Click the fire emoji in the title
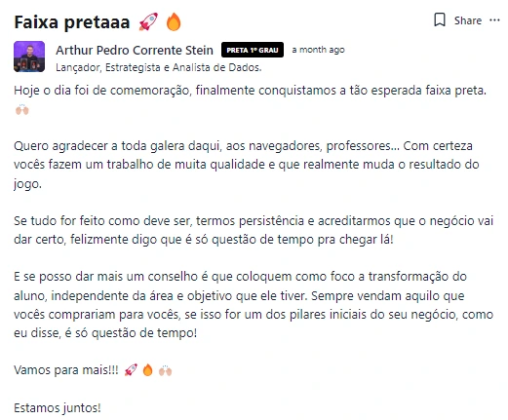The height and width of the screenshot is (420, 508). [174, 21]
